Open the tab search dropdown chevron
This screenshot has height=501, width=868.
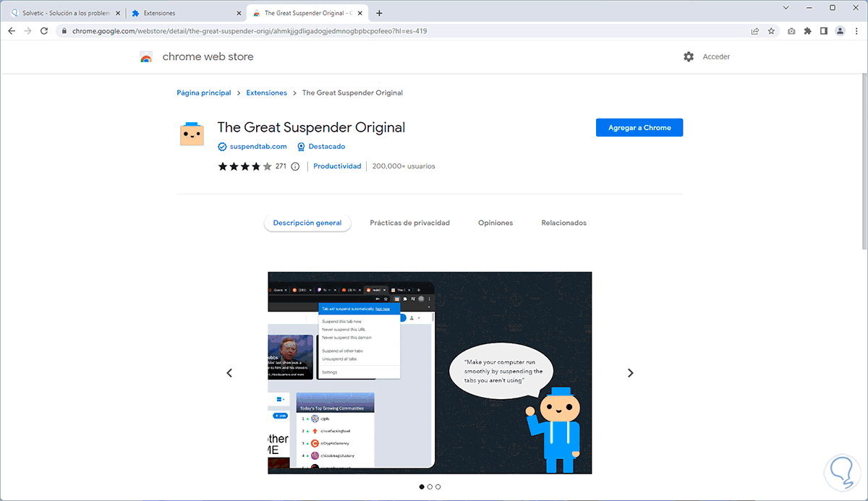click(x=786, y=7)
